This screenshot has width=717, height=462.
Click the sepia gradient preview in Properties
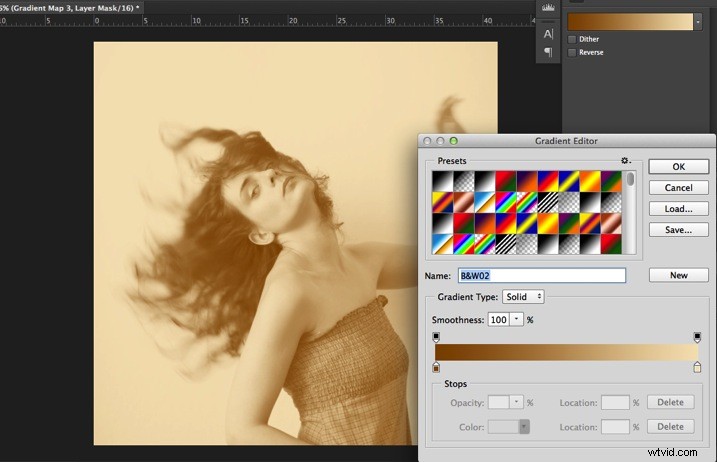coord(630,22)
